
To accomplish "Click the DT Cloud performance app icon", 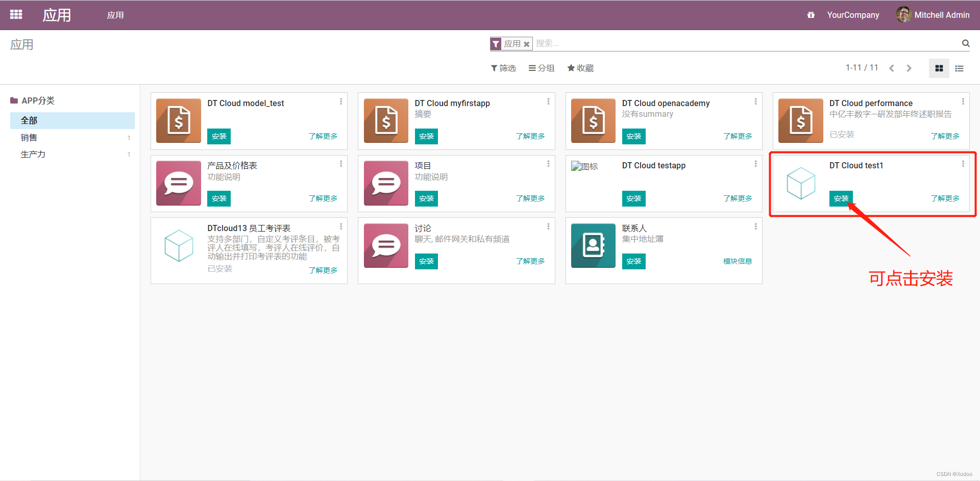I will pos(800,121).
